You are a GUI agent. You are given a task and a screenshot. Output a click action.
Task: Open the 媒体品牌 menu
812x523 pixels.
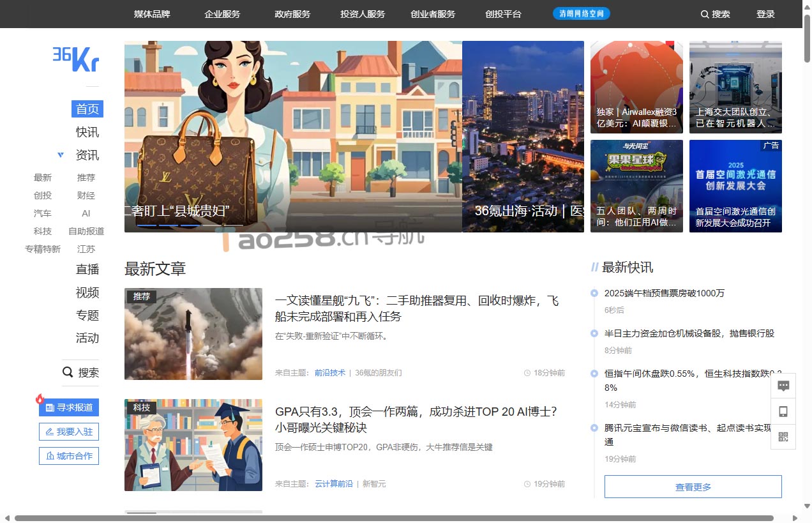tap(152, 14)
